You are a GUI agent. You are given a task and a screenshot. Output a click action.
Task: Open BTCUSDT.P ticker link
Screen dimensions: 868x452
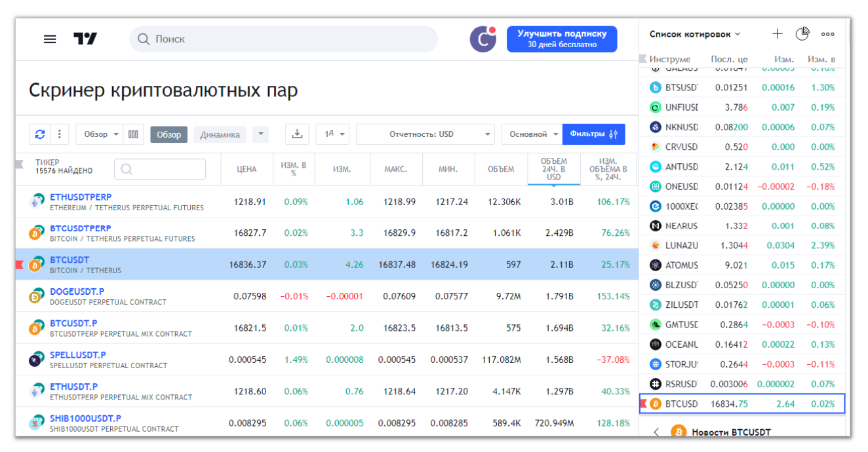coord(73,323)
